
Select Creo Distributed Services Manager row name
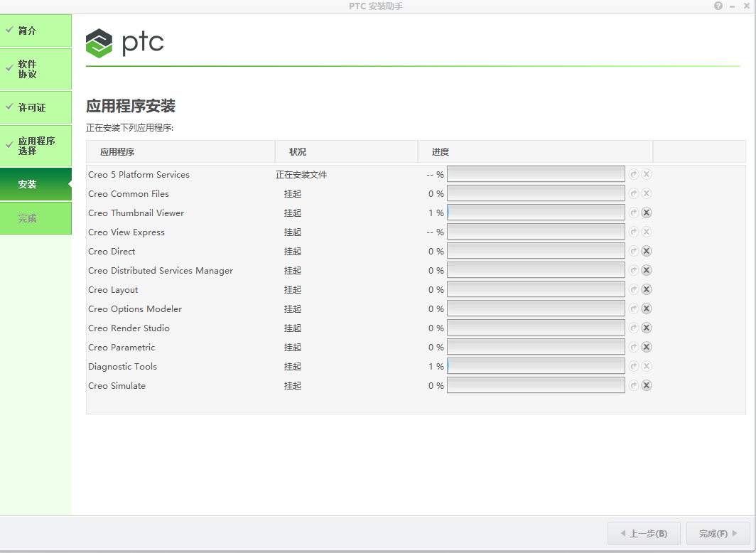[x=161, y=271]
